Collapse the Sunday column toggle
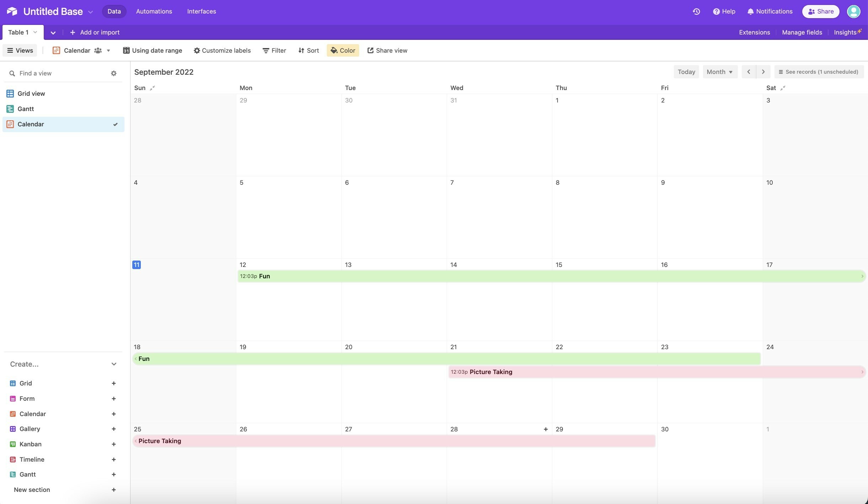 [x=152, y=88]
